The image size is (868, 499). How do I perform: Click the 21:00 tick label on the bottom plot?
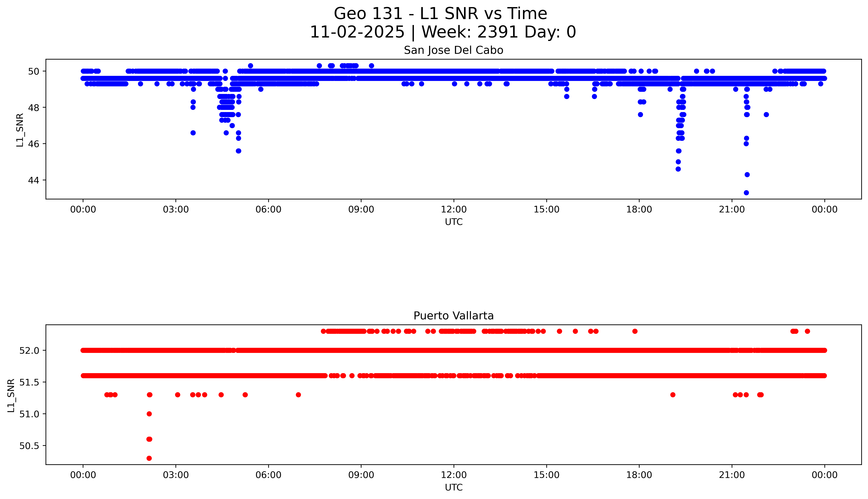pyautogui.click(x=732, y=475)
